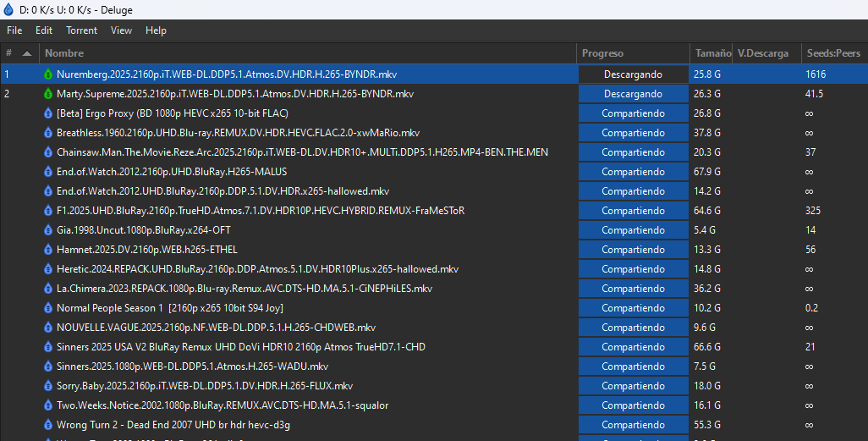Click the seeding icon for Wrong Turn 2 torrent

click(x=48, y=424)
